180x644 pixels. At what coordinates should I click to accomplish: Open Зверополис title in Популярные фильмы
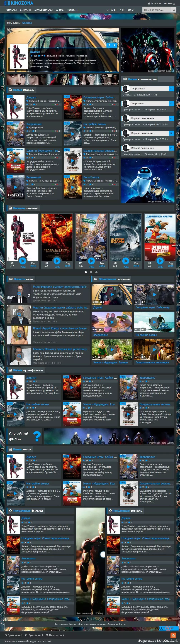(28, 559)
